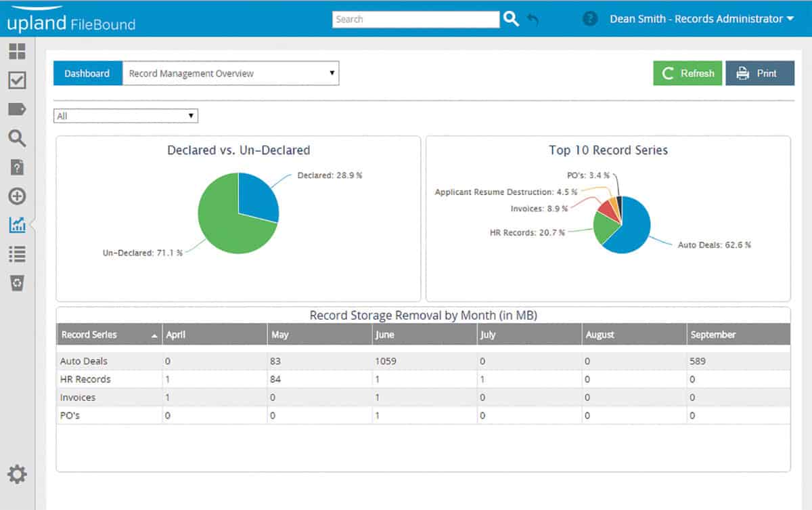Open the help question-mark icon
Viewport: 812px width, 510px height.
pos(590,19)
